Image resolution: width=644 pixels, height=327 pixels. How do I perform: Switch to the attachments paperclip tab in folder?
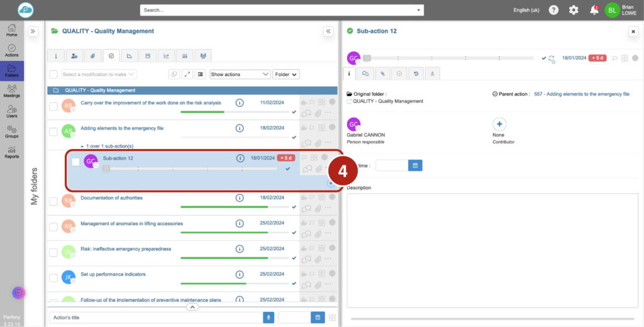92,55
